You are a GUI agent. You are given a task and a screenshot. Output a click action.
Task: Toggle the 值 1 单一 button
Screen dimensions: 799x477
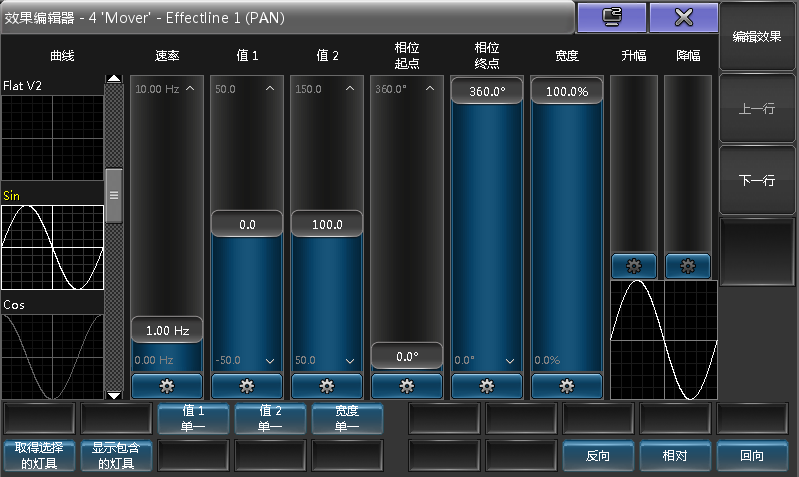pyautogui.click(x=193, y=418)
